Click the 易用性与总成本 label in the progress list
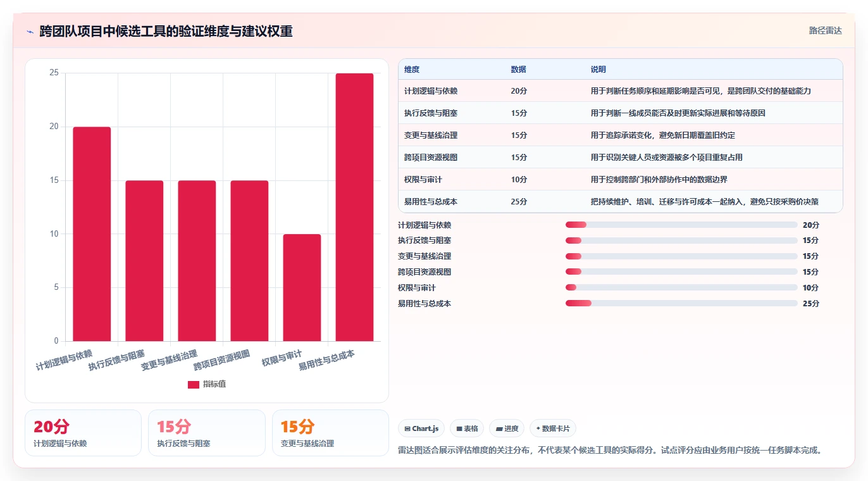Image resolution: width=868 pixels, height=481 pixels. point(425,304)
